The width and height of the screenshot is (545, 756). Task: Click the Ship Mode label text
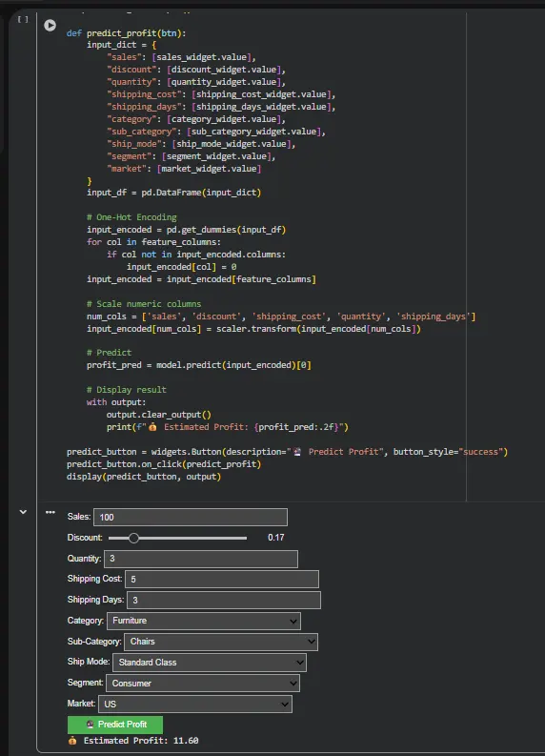click(89, 662)
